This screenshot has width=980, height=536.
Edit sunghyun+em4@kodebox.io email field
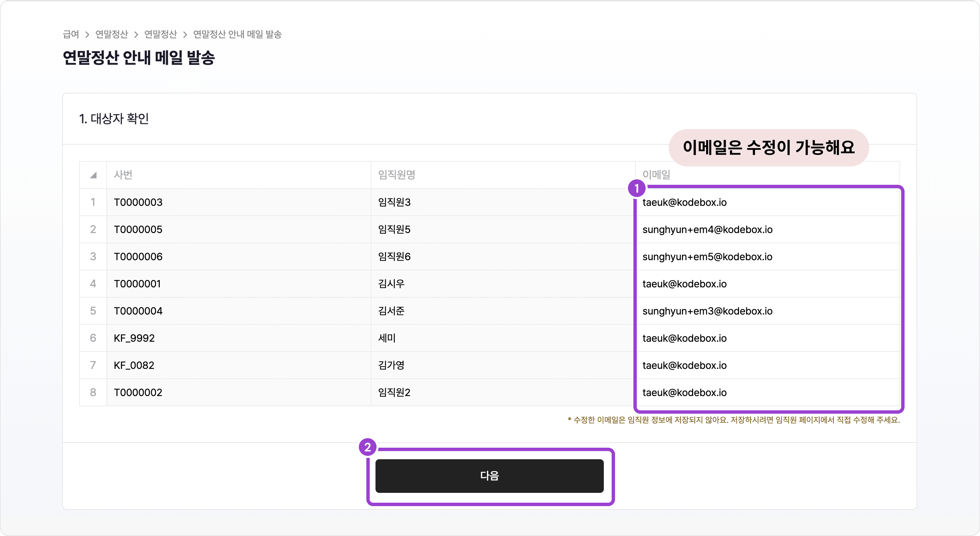click(767, 229)
